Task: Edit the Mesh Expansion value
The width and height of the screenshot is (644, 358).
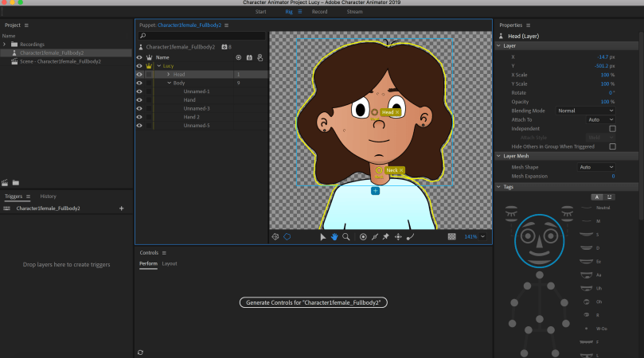Action: (x=613, y=176)
